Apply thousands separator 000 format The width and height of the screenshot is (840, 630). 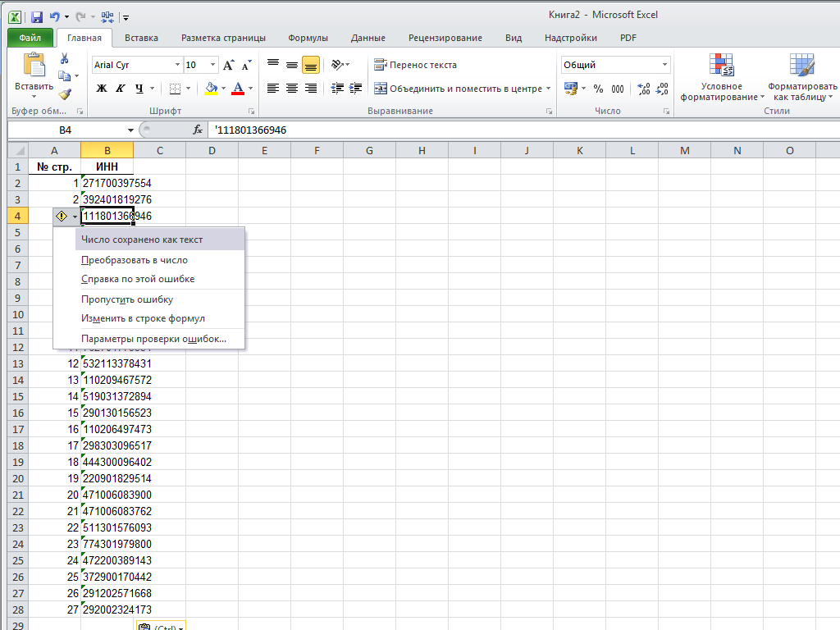[x=618, y=89]
